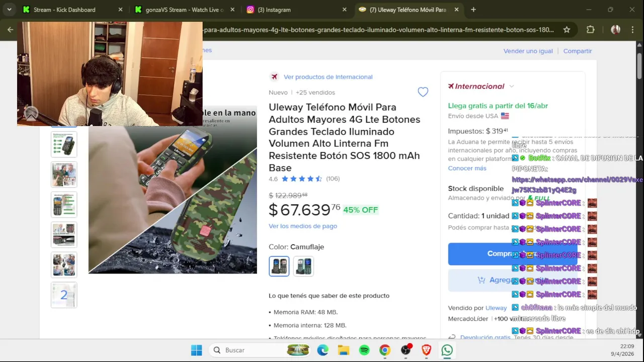The image size is (644, 362).
Task: Open the Cantidad 1 unidad dropdown
Action: click(x=478, y=216)
